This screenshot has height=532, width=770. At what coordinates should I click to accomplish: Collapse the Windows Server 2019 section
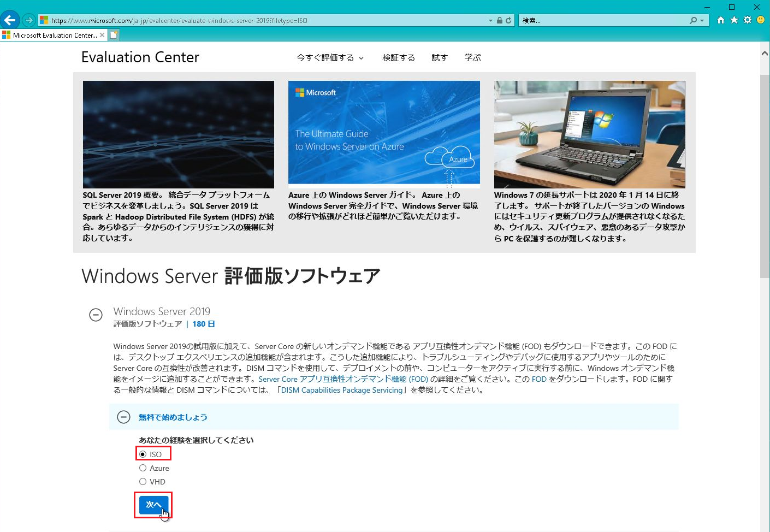point(96,315)
